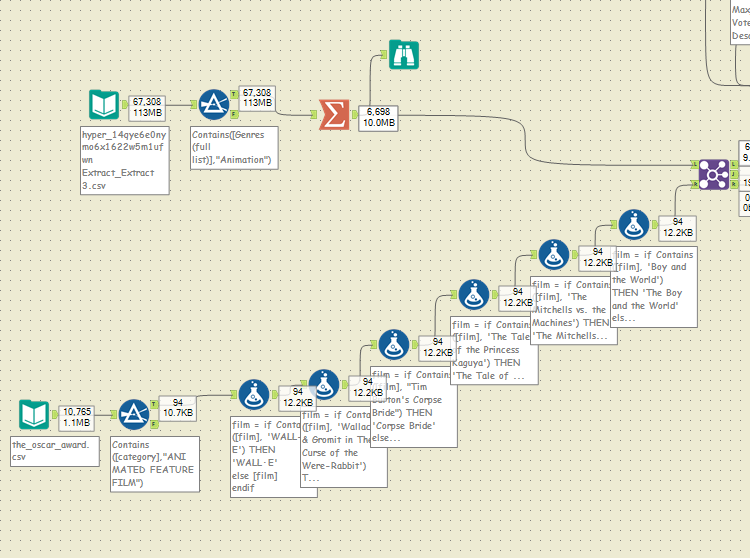Select the Input Data tool for hyper extract csv
This screenshot has height=558, width=750.
[104, 105]
